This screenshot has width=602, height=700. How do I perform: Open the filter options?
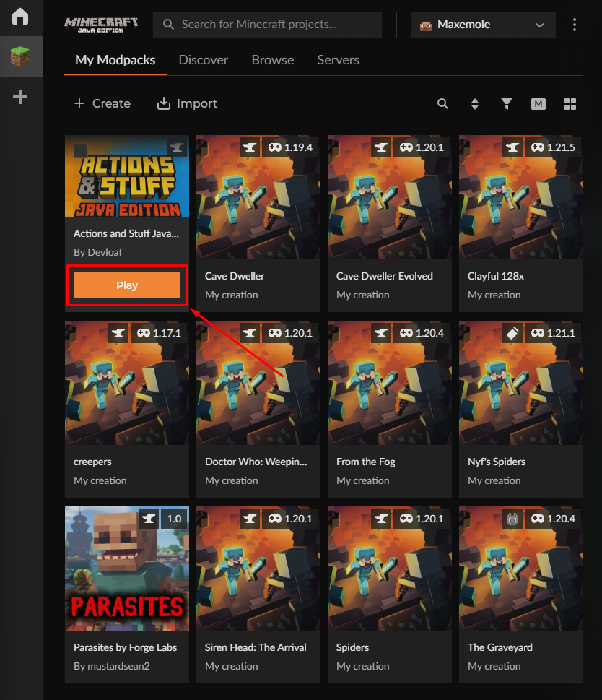click(x=506, y=103)
